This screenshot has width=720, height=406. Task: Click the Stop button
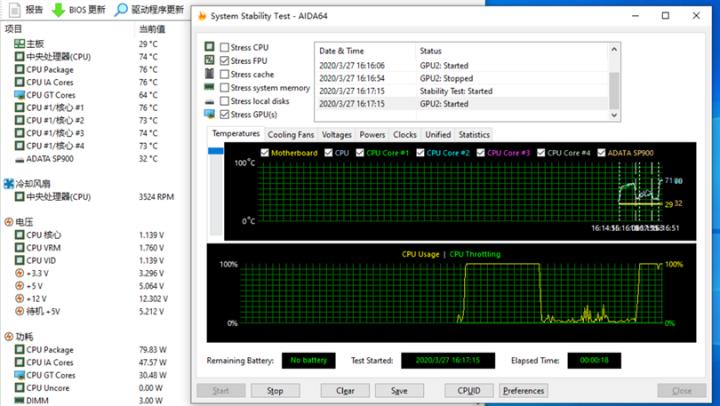[x=275, y=391]
